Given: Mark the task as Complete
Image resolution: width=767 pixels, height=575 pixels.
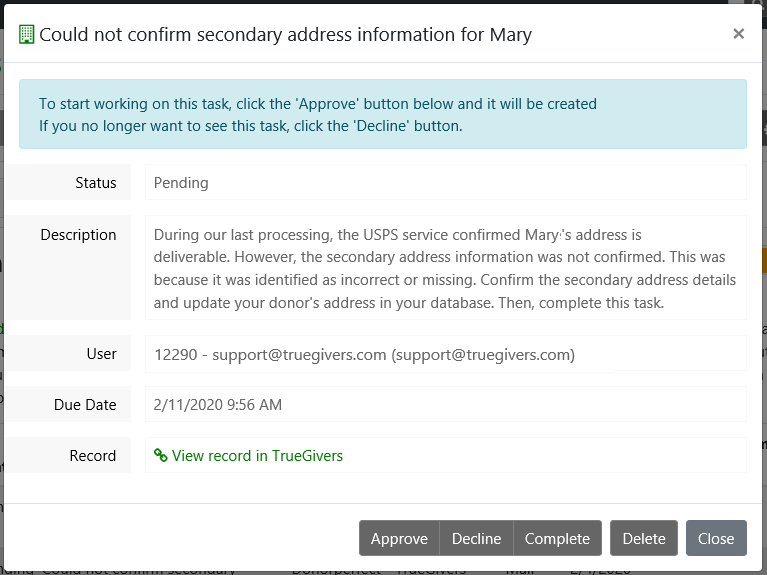Looking at the screenshot, I should point(557,538).
